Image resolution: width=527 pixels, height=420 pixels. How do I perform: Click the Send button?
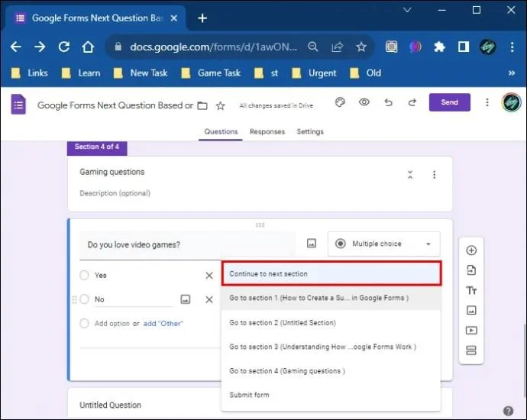[x=449, y=102]
